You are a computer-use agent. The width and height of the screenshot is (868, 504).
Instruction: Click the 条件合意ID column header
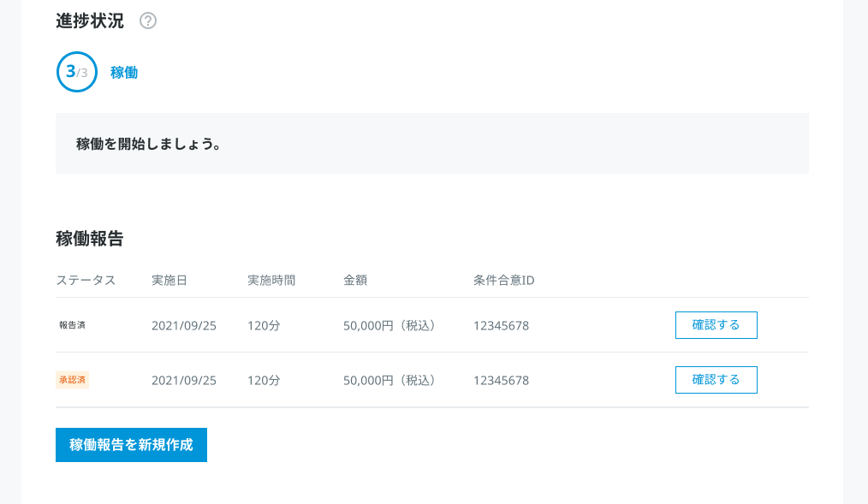(503, 281)
